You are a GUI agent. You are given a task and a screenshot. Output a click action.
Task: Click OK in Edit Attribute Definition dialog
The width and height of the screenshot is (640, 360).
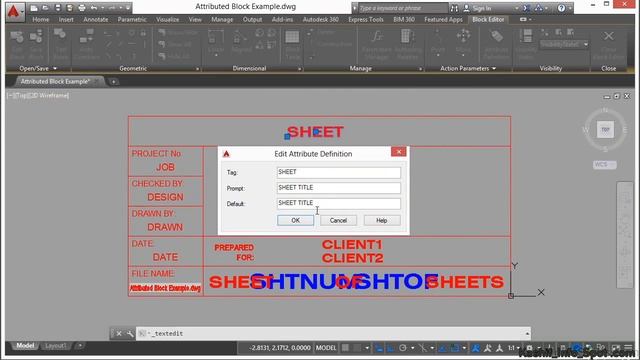tap(296, 220)
